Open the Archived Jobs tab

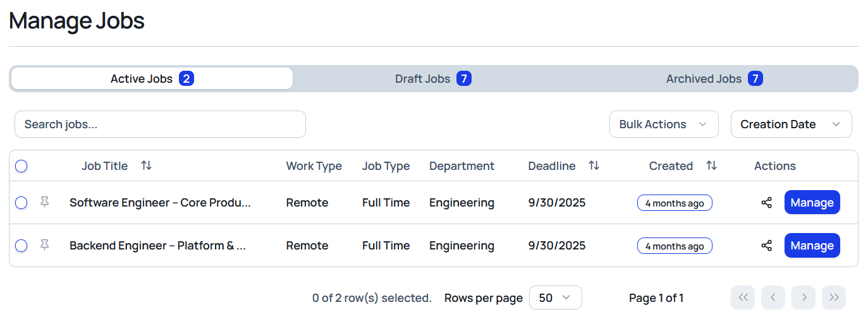(x=714, y=79)
